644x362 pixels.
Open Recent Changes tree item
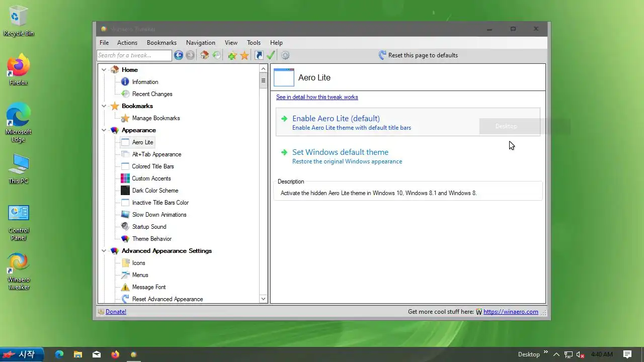pyautogui.click(x=152, y=94)
